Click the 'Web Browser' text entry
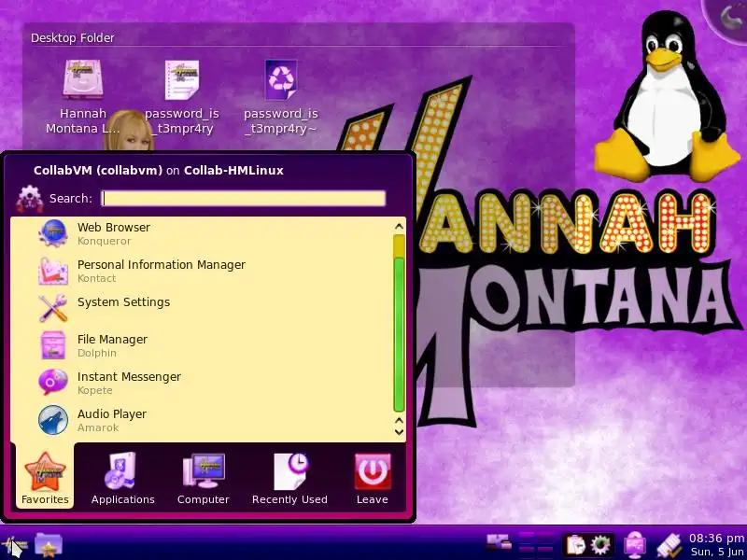This screenshot has width=747, height=560. 114,227
